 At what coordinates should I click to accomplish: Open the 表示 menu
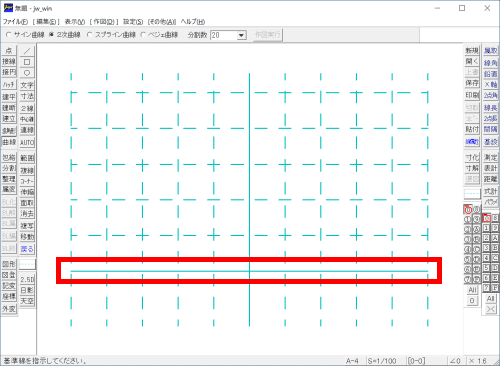[x=75, y=22]
